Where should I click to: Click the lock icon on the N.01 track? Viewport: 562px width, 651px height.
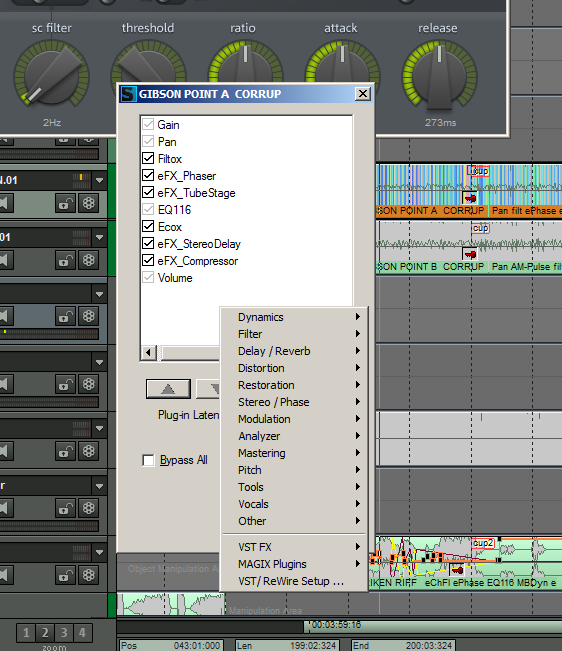coord(66,203)
